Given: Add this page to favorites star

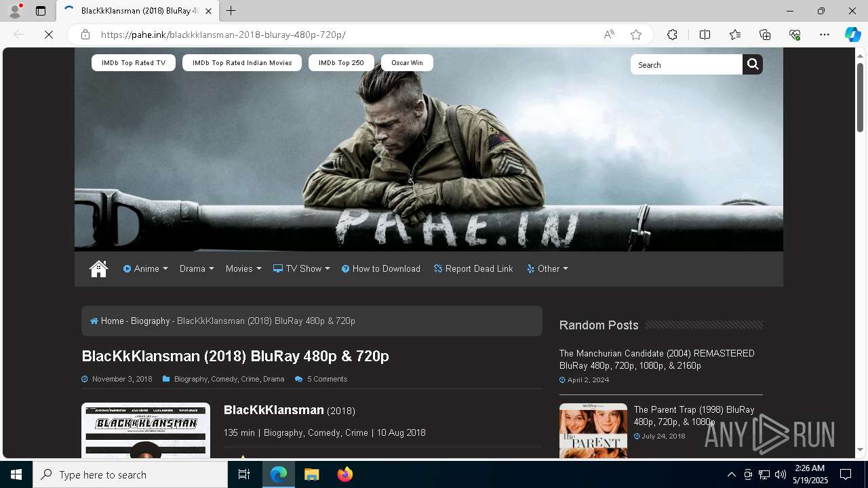Looking at the screenshot, I should (x=635, y=35).
